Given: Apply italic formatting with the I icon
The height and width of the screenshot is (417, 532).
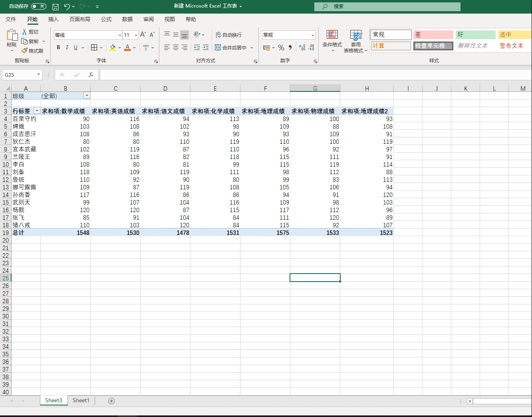Looking at the screenshot, I should pos(67,48).
